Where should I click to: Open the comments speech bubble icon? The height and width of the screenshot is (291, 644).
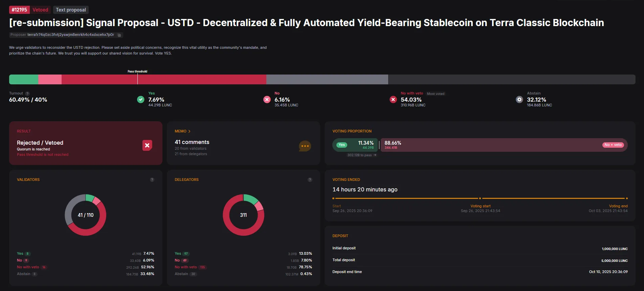[x=305, y=146]
